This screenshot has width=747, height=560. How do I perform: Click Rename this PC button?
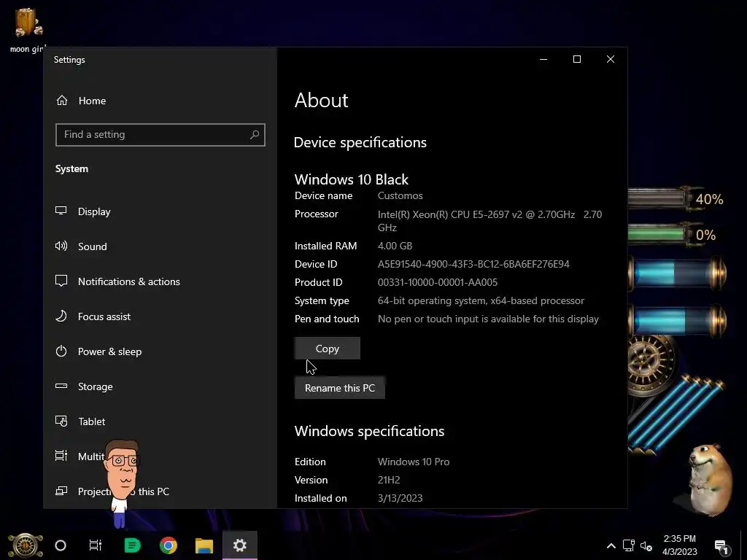point(340,388)
